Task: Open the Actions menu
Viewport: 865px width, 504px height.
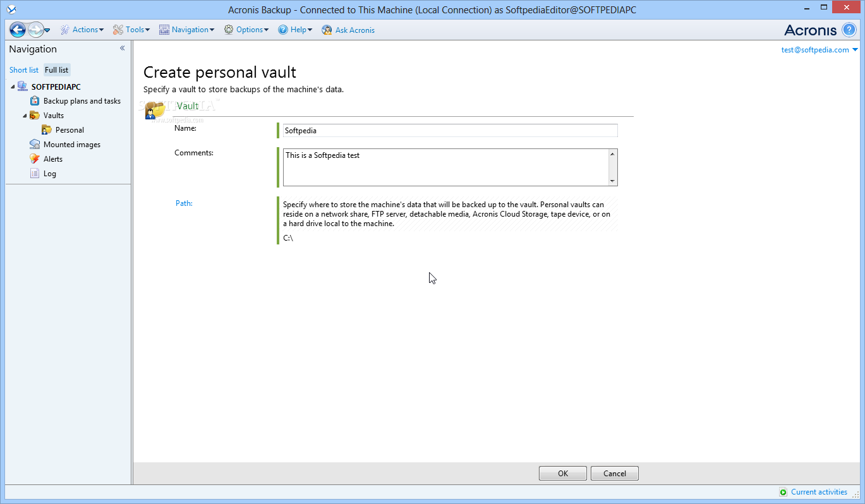Action: (82, 30)
